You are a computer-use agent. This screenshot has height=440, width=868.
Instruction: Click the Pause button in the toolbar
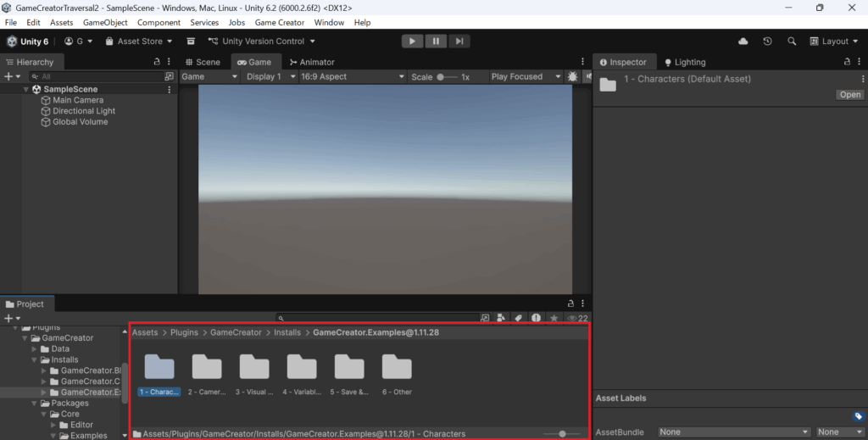(x=436, y=41)
